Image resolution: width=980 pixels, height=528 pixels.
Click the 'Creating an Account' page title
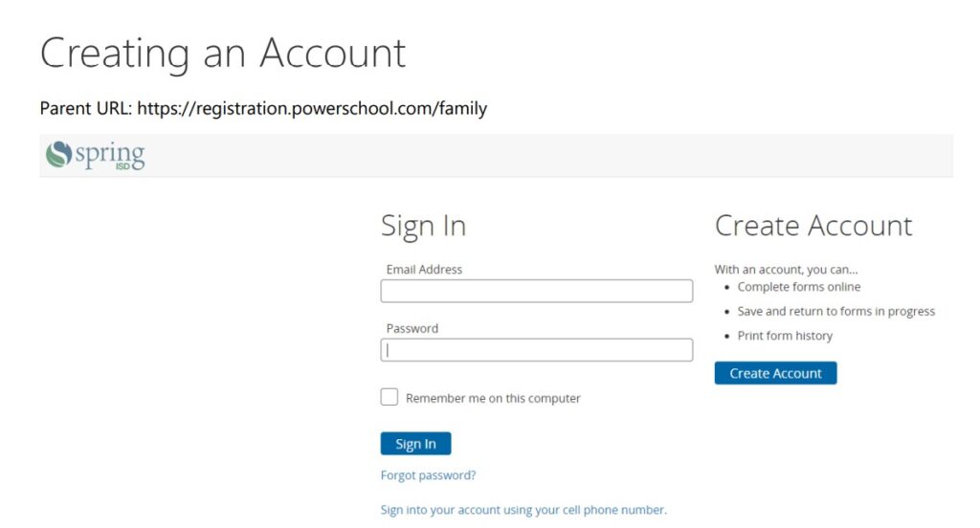[x=223, y=54]
